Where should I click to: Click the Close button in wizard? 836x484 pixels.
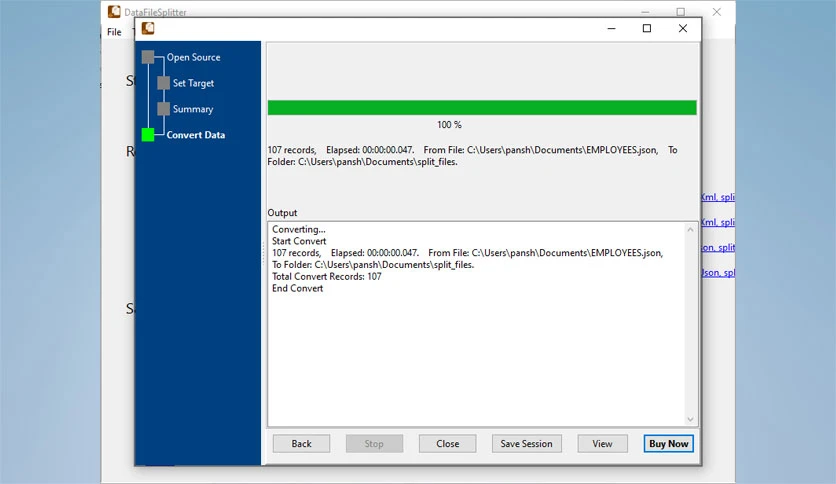tap(447, 443)
